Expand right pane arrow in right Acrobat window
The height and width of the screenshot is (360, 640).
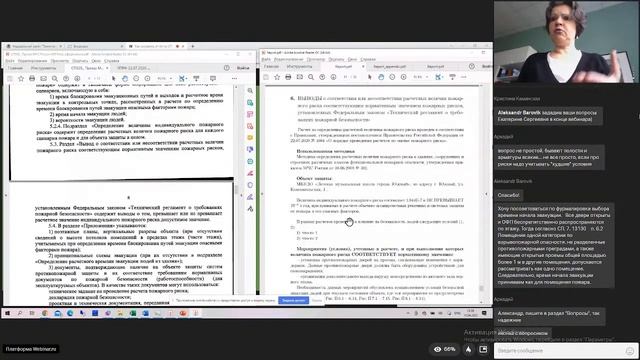pos(486,194)
